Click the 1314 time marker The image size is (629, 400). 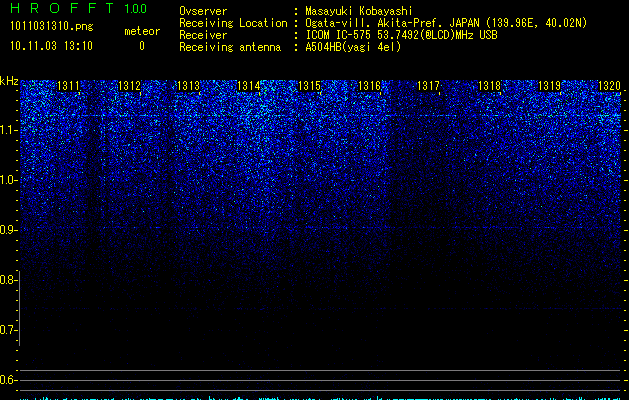(x=249, y=86)
